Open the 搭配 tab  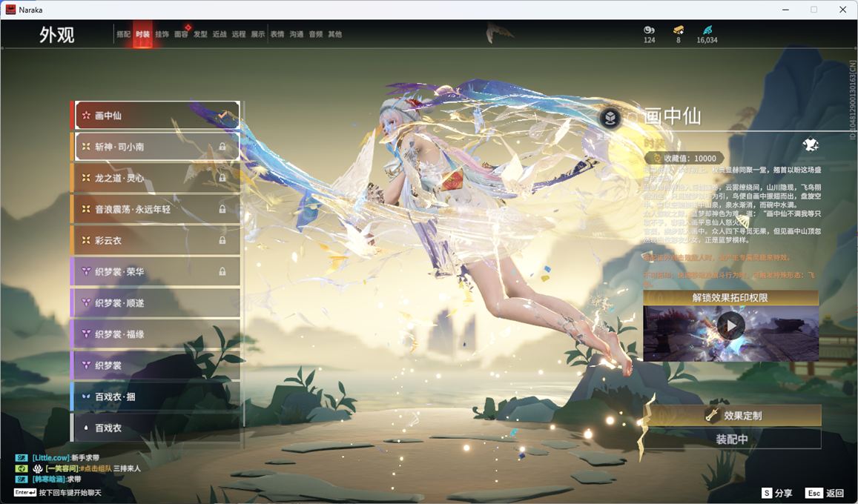(123, 34)
